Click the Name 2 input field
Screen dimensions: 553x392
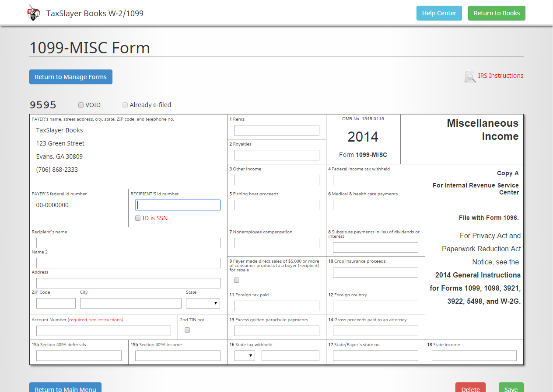[x=128, y=263]
